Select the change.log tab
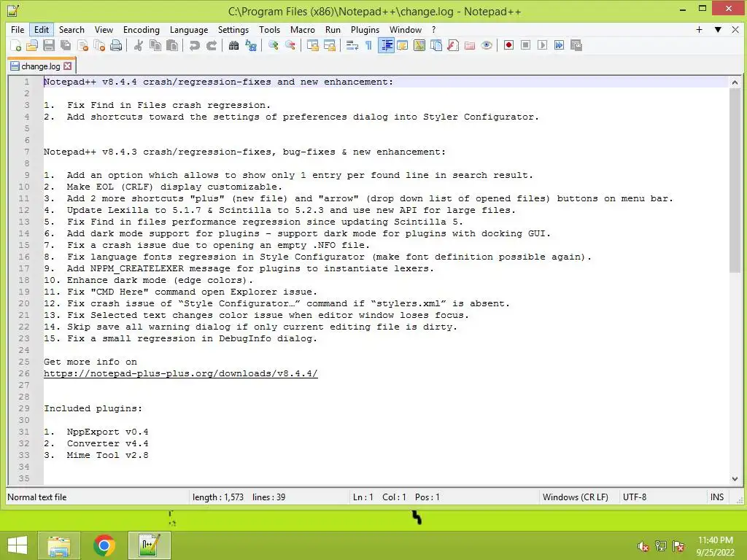Image resolution: width=747 pixels, height=560 pixels. click(x=42, y=66)
